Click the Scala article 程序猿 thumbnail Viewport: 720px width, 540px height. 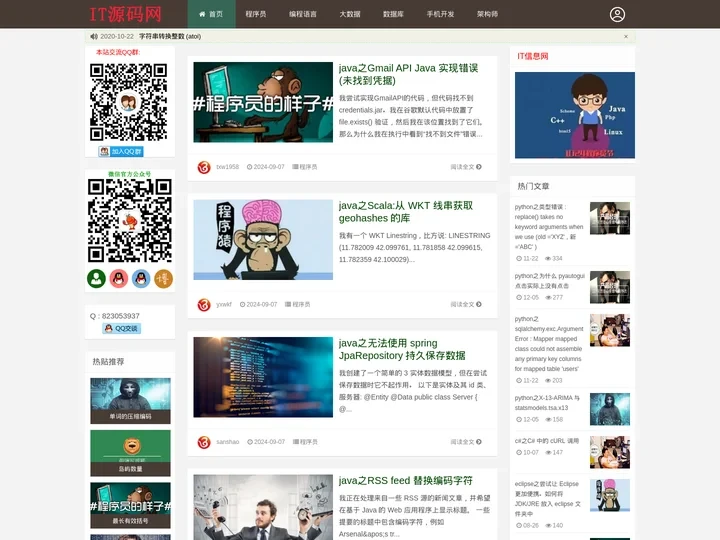(x=263, y=240)
